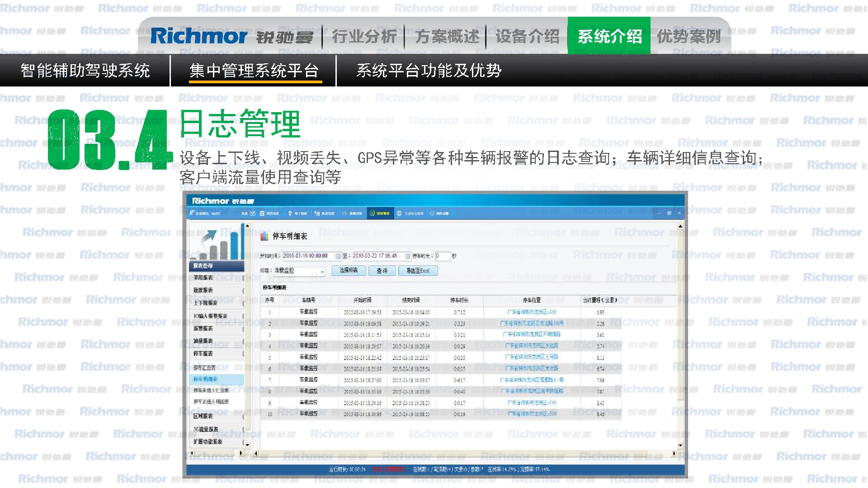The height and width of the screenshot is (488, 868).
Task: Click the sidebar scrollbar up arrow
Action: pos(247,226)
